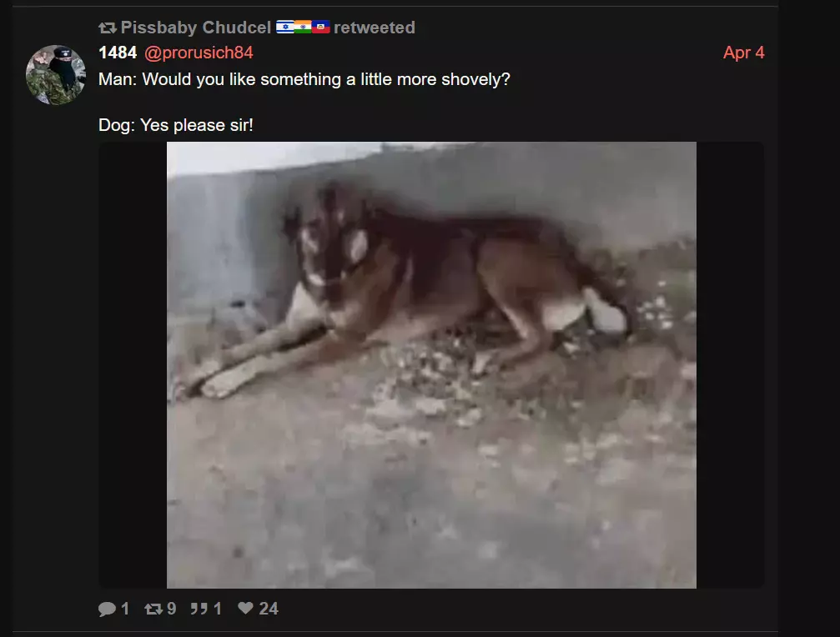
Task: Click the likes count number 24
Action: pos(269,609)
